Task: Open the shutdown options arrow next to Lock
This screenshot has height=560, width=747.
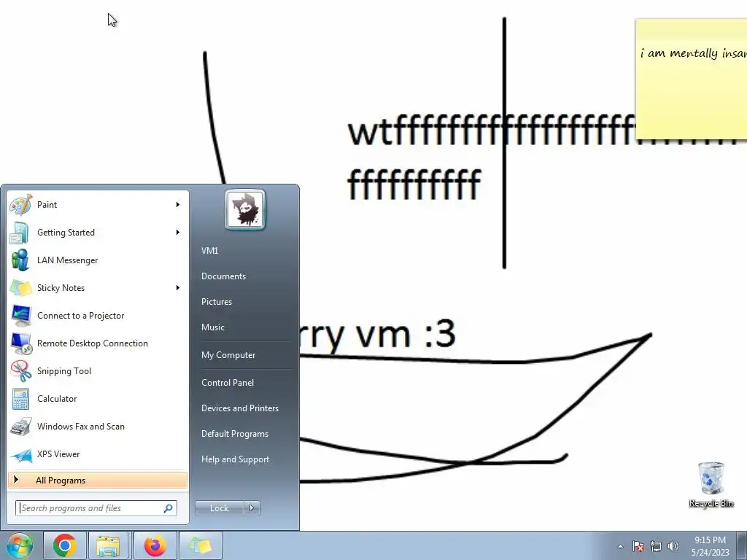Action: pyautogui.click(x=252, y=508)
